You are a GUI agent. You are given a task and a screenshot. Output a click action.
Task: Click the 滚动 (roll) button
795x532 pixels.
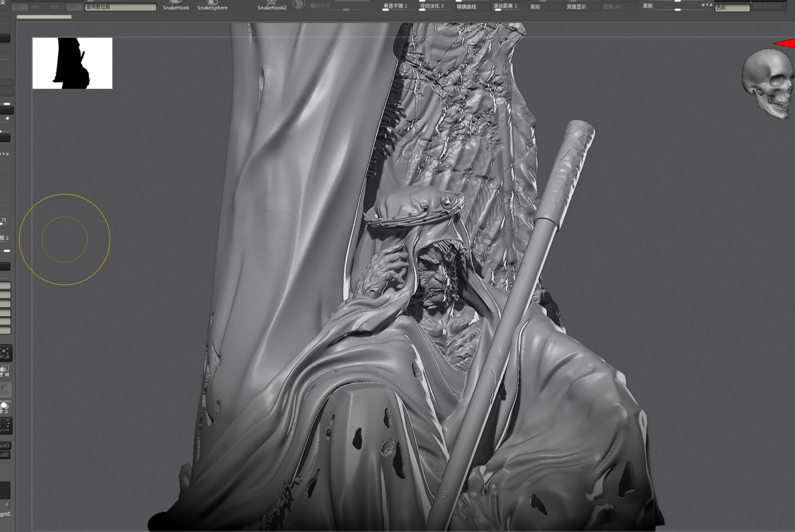[546, 7]
